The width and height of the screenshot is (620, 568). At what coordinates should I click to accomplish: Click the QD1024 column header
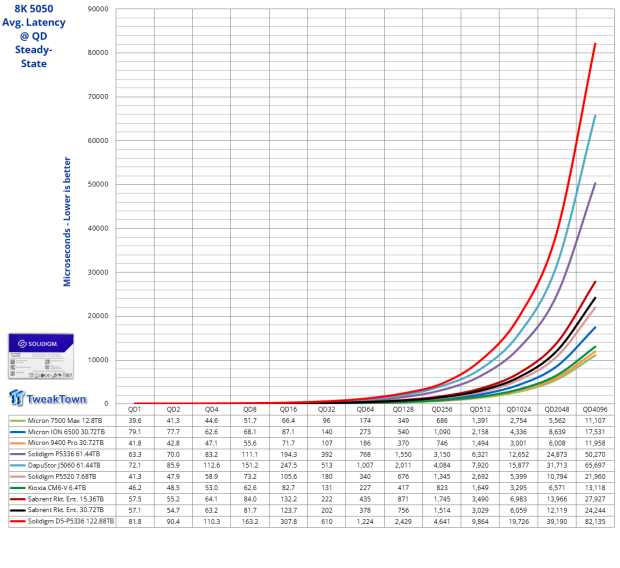coord(518,409)
